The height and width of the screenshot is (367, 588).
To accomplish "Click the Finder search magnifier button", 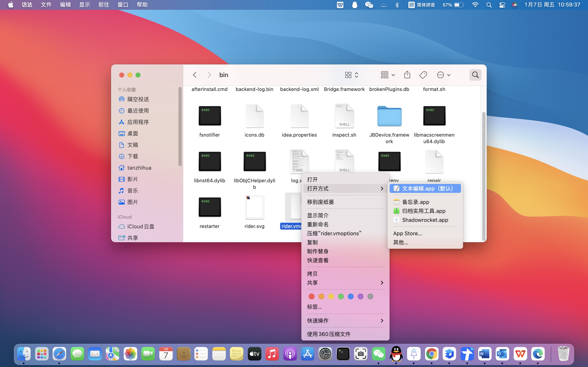I will click(475, 75).
